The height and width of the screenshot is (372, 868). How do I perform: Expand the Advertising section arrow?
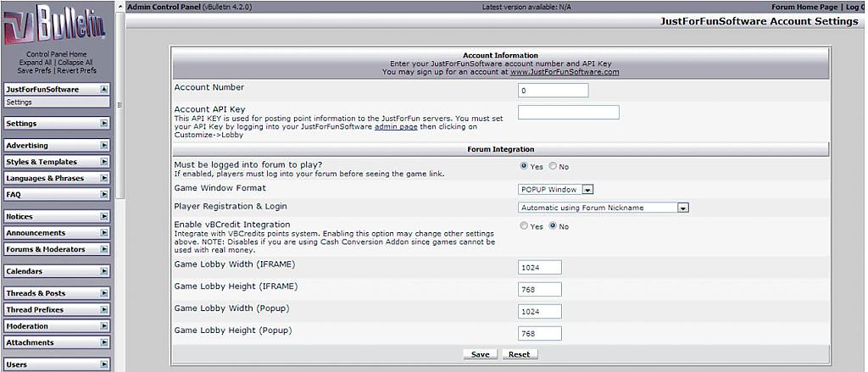pyautogui.click(x=104, y=146)
